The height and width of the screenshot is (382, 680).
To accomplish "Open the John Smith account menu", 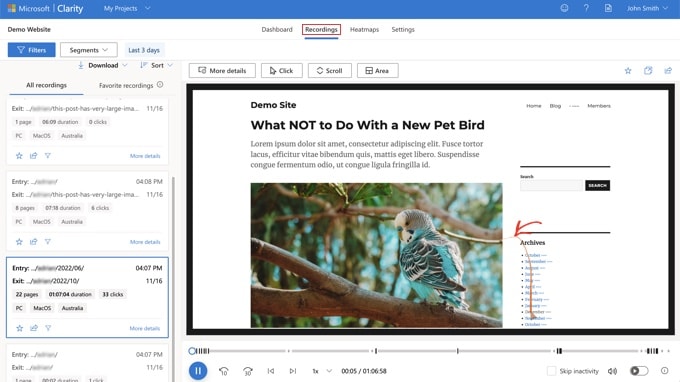I will point(647,8).
